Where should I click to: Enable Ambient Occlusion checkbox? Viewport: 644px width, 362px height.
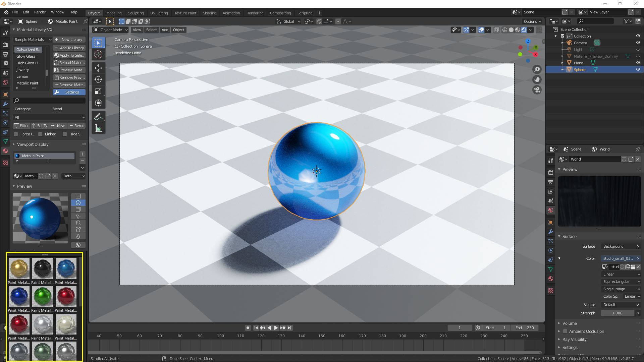565,331
